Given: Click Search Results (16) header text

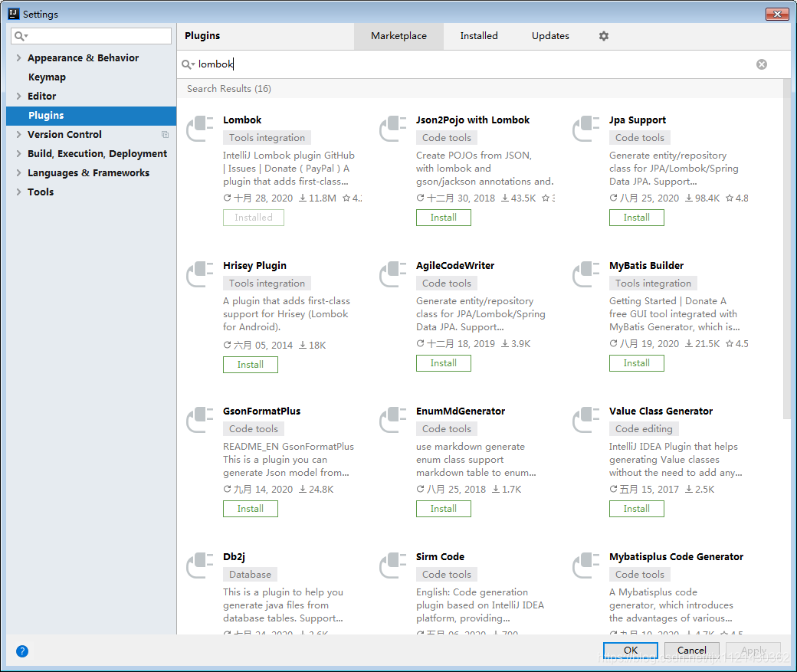Looking at the screenshot, I should [x=228, y=89].
